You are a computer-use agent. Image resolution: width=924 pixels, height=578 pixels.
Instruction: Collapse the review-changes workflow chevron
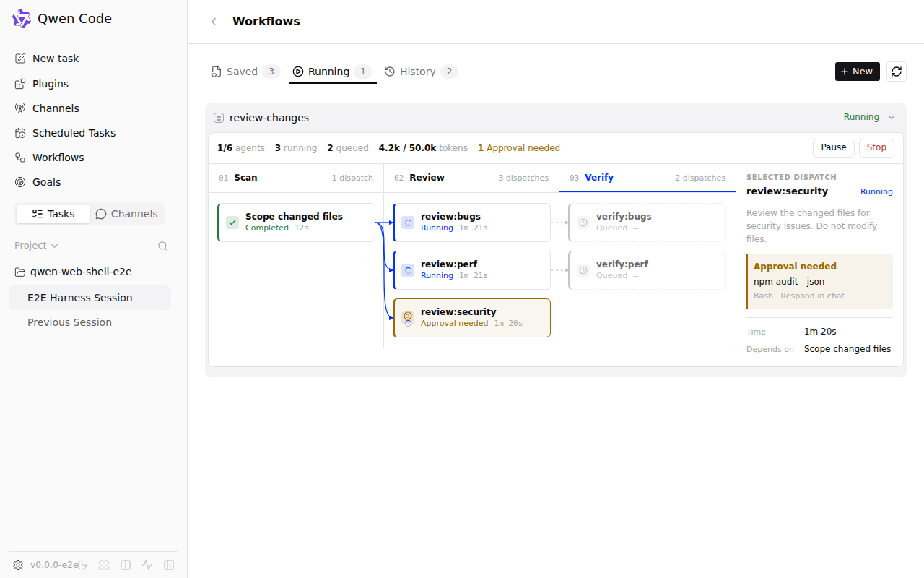pyautogui.click(x=892, y=118)
